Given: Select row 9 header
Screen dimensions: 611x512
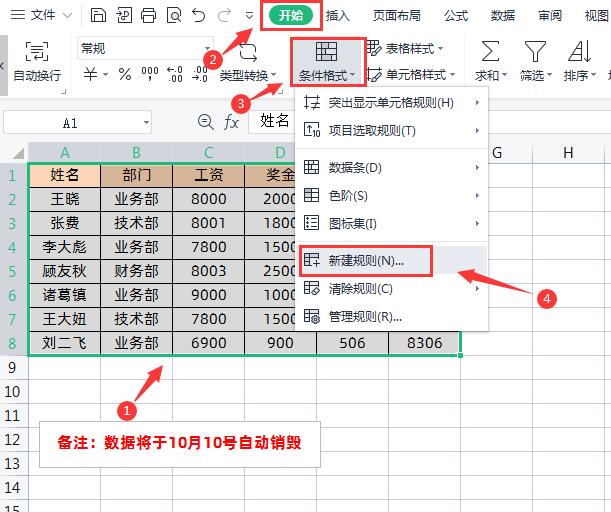Looking at the screenshot, I should coord(12,367).
